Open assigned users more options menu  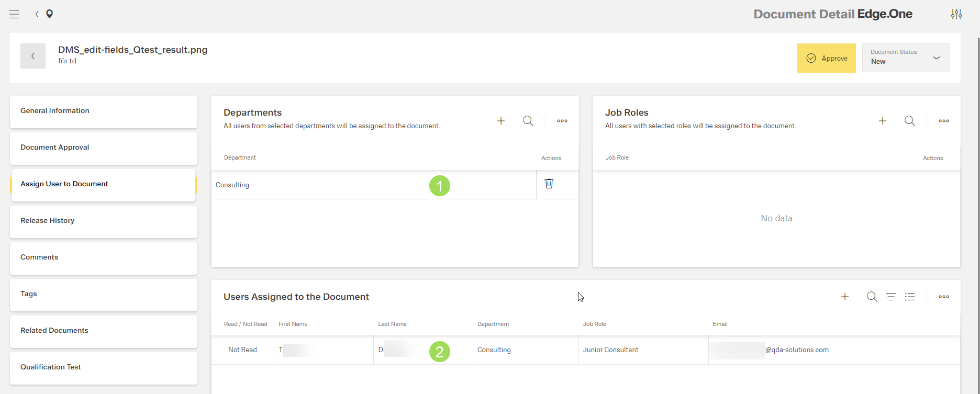pyautogui.click(x=944, y=297)
